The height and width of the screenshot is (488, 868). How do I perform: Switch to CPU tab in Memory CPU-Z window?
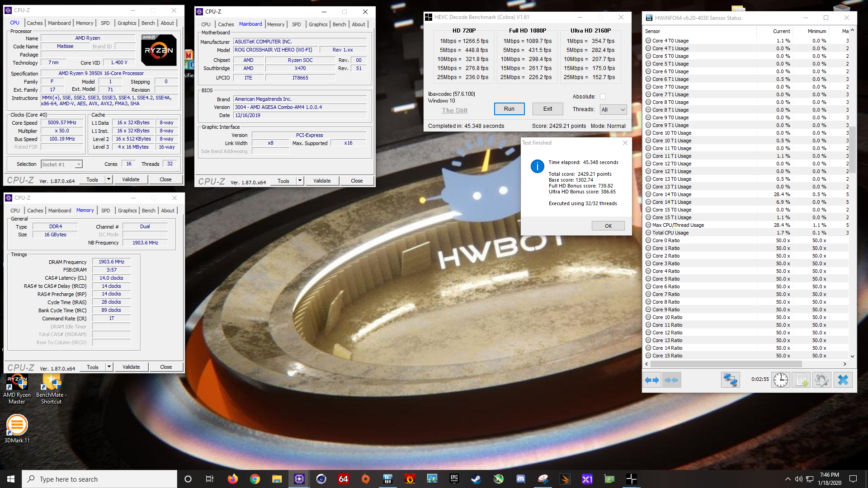click(x=15, y=211)
